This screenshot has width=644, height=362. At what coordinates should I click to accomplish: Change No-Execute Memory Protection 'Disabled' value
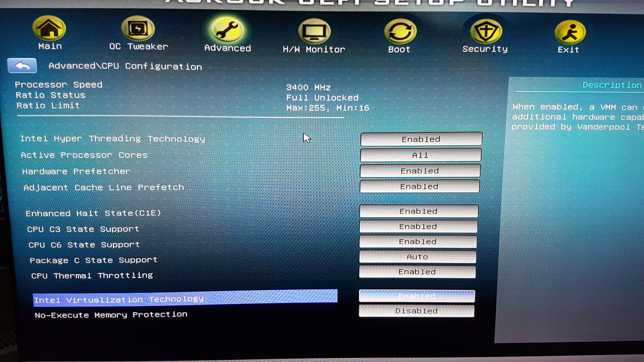point(417,311)
